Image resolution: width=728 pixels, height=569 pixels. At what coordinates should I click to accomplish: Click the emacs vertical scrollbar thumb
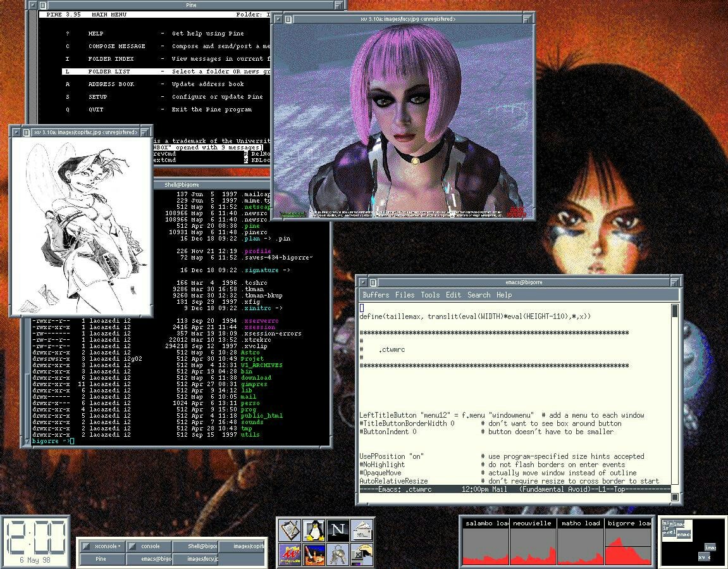(675, 311)
